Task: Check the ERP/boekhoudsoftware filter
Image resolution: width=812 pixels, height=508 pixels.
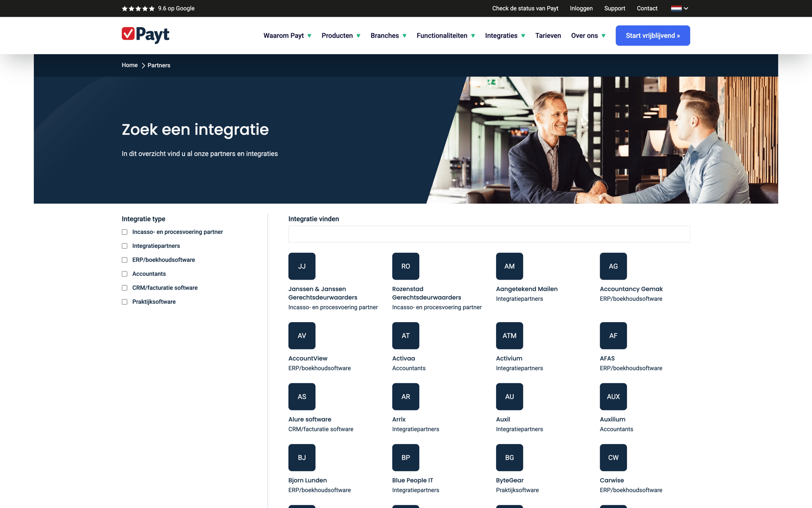Action: [x=124, y=260]
